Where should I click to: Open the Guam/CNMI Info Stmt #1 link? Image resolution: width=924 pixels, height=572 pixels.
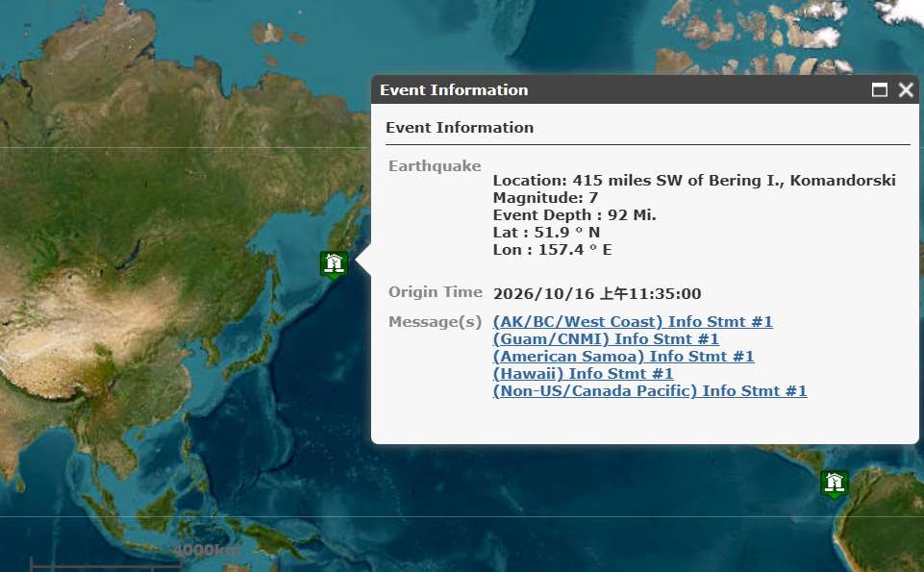point(606,338)
